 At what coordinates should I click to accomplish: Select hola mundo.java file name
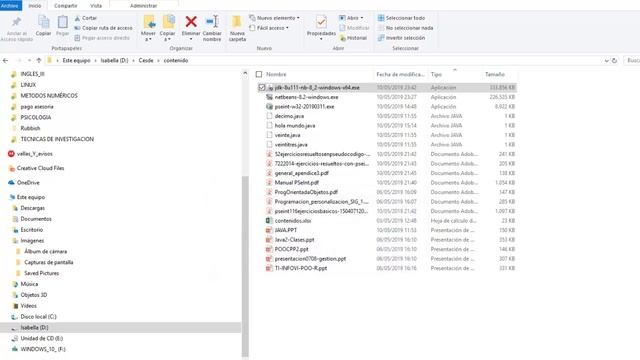pyautogui.click(x=295, y=126)
